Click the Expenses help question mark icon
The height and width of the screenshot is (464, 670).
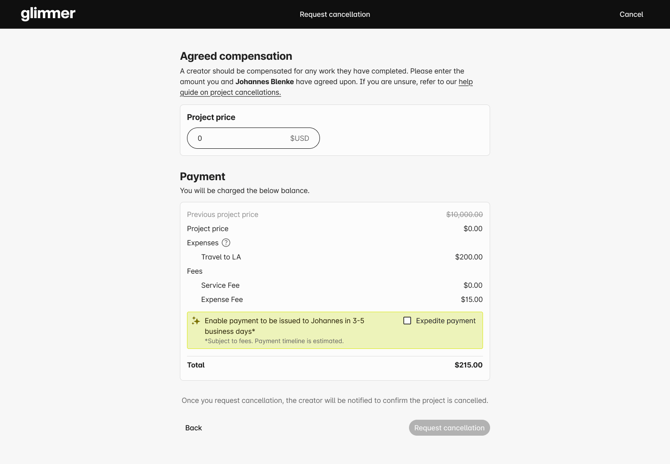[226, 243]
